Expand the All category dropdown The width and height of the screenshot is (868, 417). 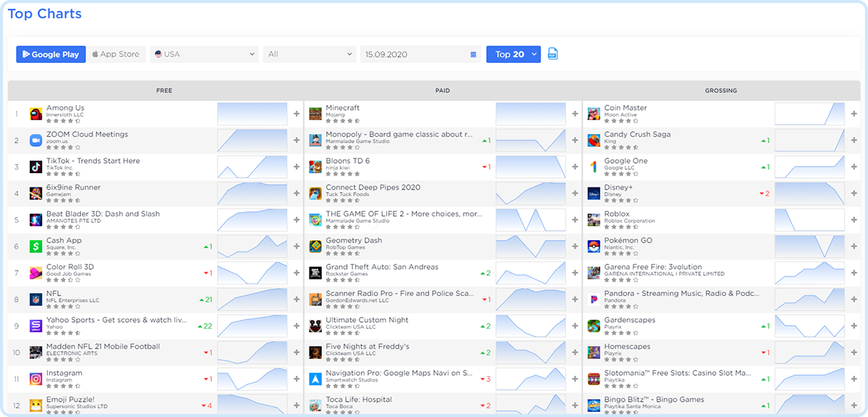[309, 54]
